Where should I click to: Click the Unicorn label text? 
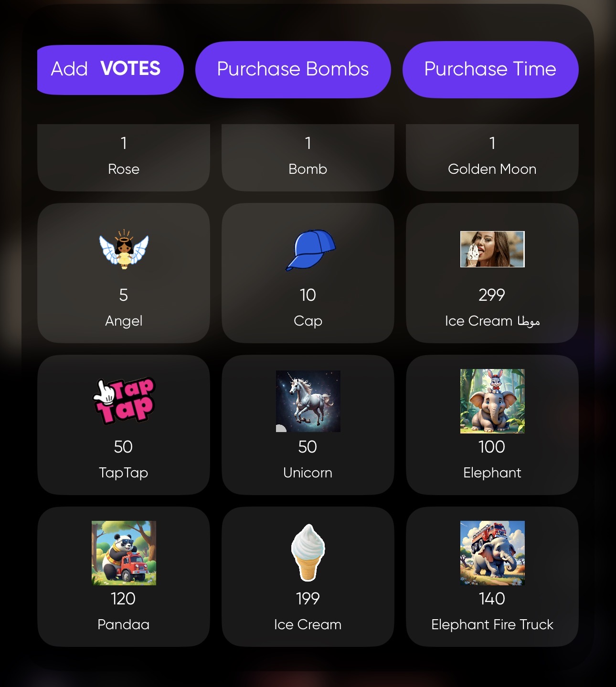(x=308, y=473)
